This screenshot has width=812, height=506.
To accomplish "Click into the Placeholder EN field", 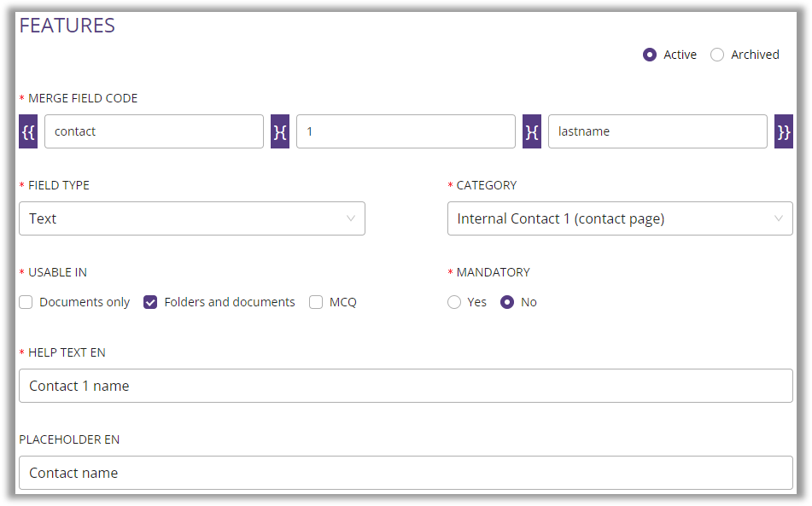I will (406, 473).
